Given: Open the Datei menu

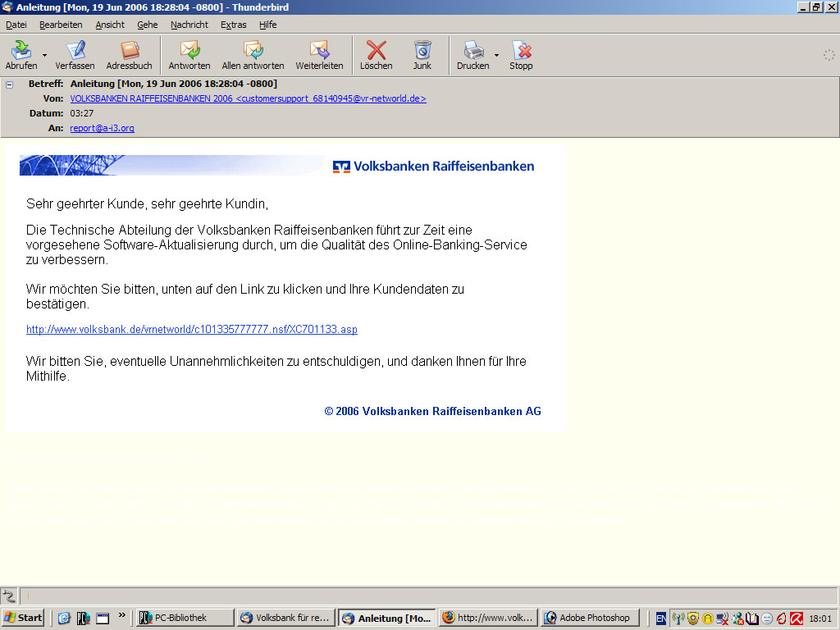Looking at the screenshot, I should [x=16, y=25].
